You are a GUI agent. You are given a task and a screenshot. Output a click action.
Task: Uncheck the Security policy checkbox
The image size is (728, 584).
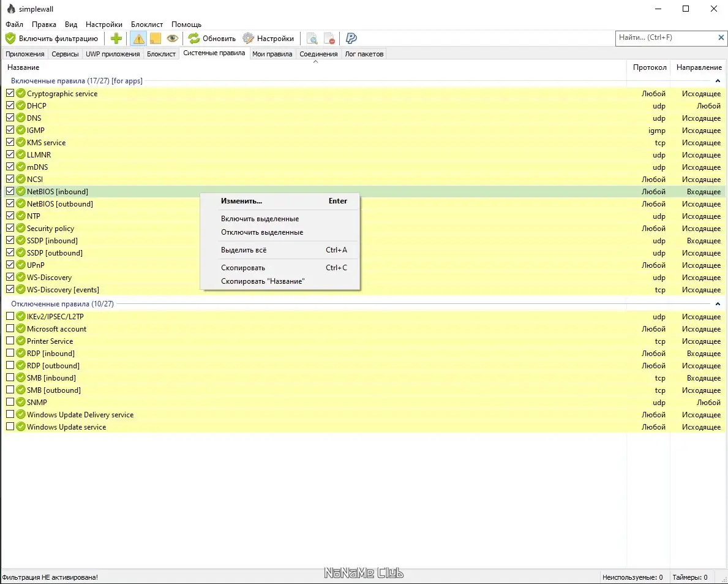coord(10,228)
